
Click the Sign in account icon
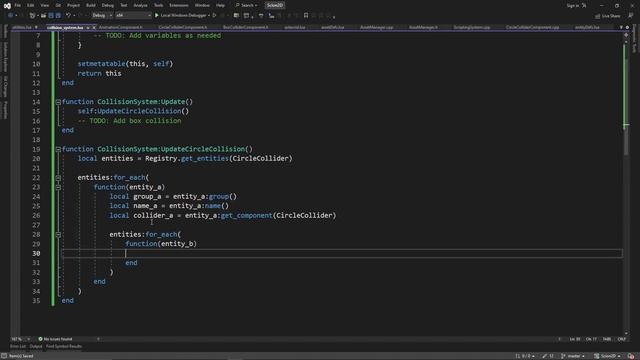(584, 5)
